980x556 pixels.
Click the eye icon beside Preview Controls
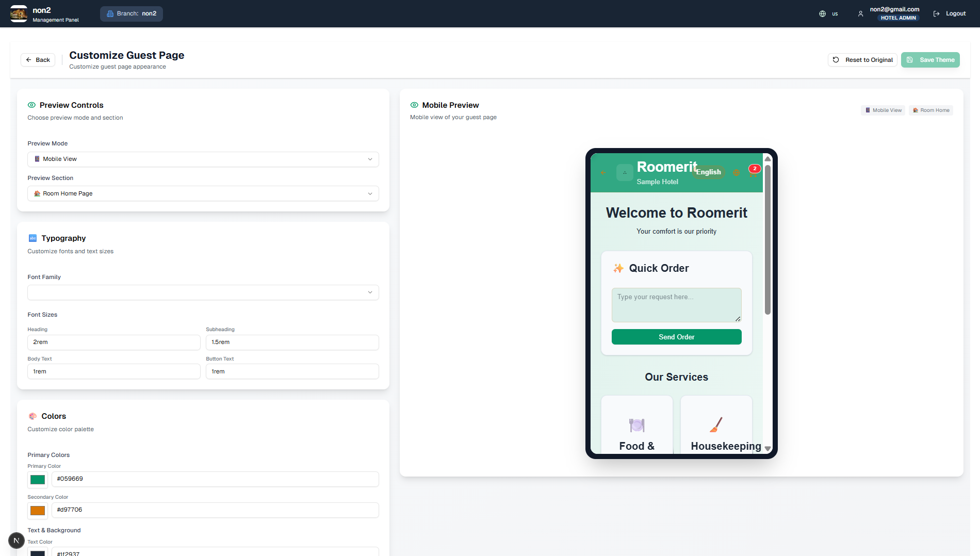tap(31, 105)
